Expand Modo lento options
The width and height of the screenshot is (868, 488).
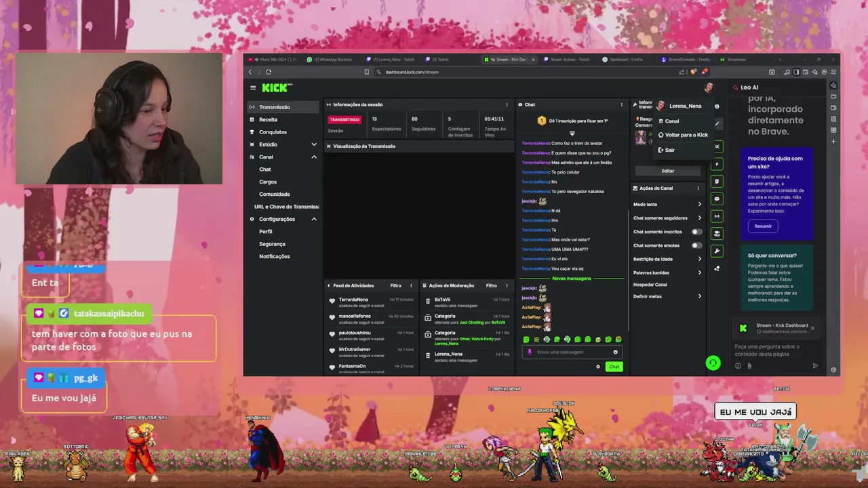pos(700,205)
